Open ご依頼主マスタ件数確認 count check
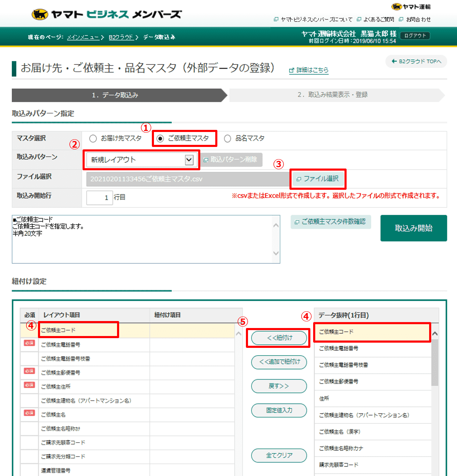The width and height of the screenshot is (457, 476). coord(330,222)
